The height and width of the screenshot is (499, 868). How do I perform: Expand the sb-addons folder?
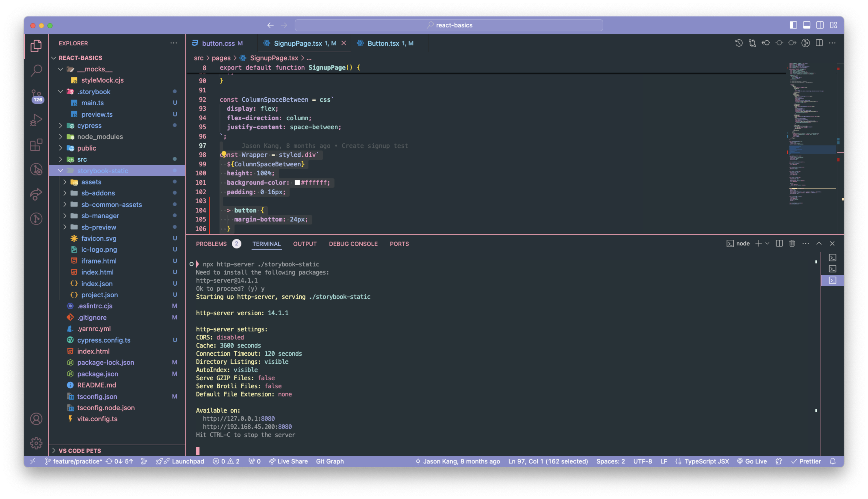click(x=65, y=193)
